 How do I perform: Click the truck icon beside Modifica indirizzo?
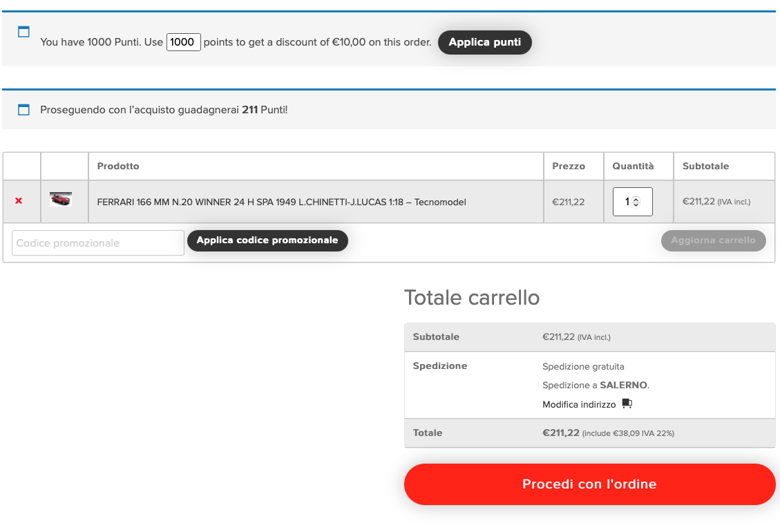point(627,403)
